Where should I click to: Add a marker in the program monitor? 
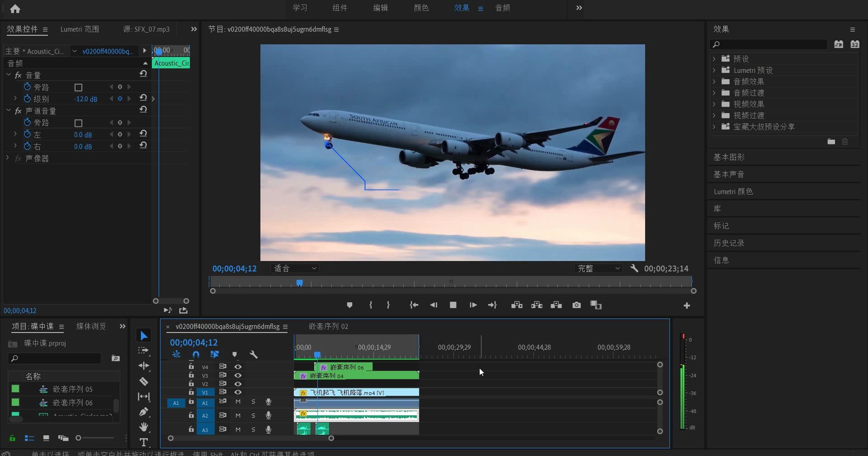[x=349, y=305]
